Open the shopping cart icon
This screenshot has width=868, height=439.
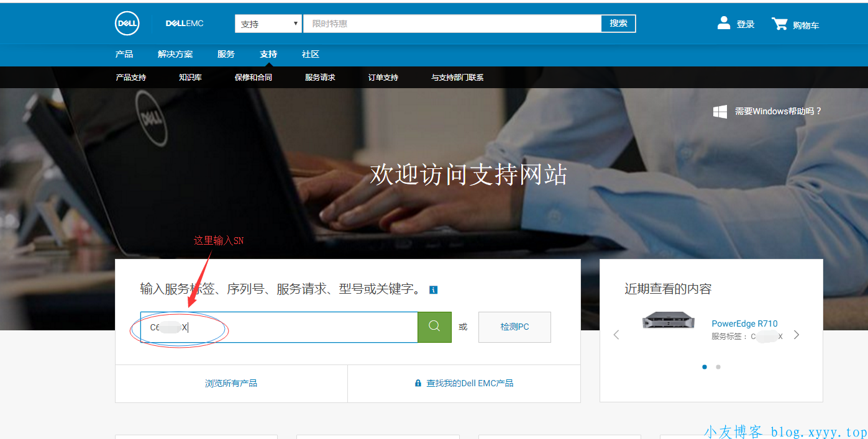tap(779, 24)
